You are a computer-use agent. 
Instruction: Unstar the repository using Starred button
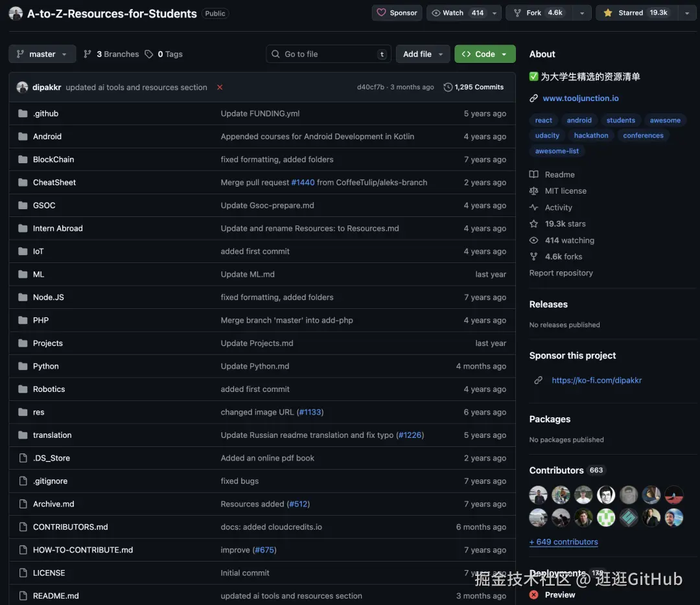637,13
